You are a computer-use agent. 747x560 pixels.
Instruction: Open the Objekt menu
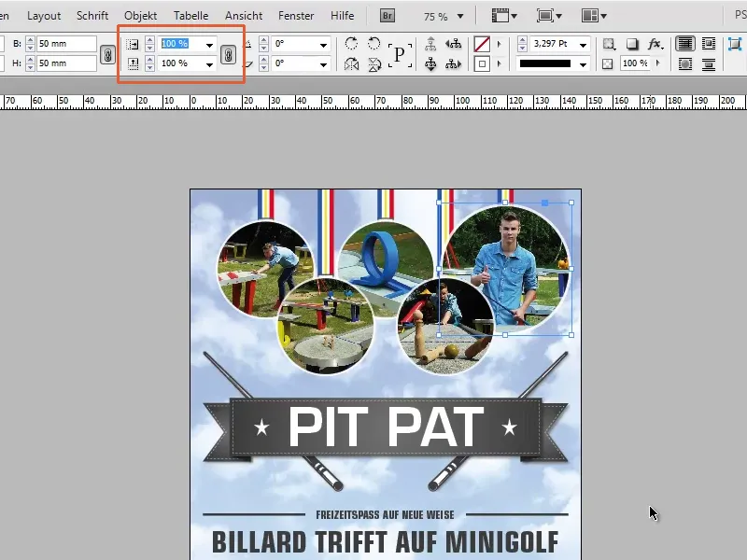(x=140, y=15)
